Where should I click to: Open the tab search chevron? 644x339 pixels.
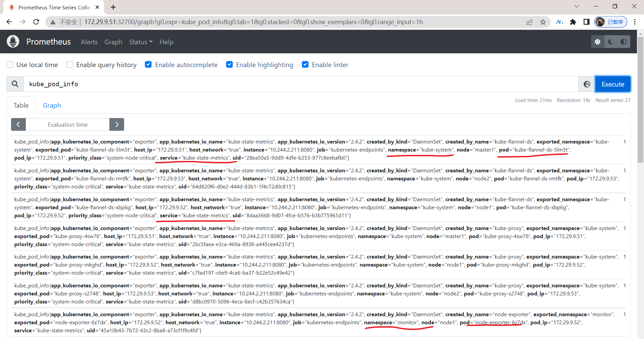pyautogui.click(x=577, y=6)
